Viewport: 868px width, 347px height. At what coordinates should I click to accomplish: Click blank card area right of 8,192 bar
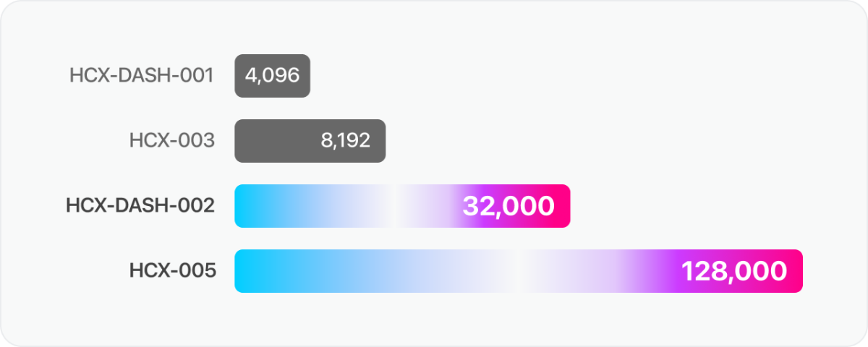point(615,141)
